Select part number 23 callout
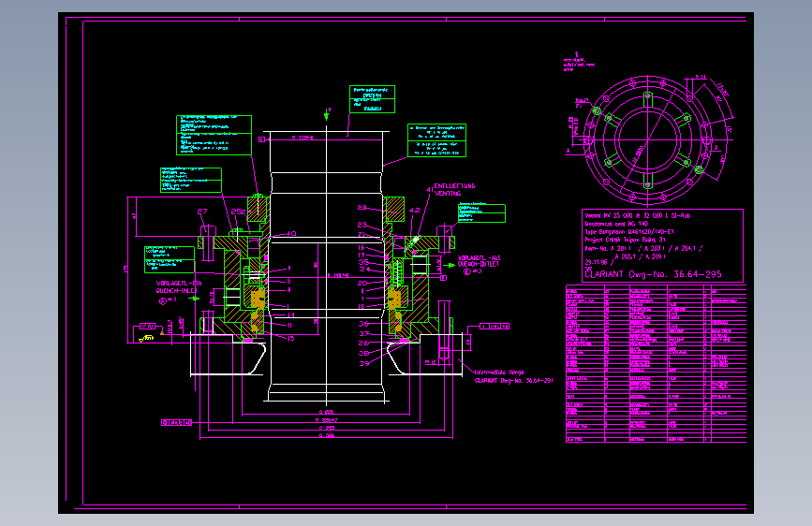The width and height of the screenshot is (812, 526). [362, 225]
